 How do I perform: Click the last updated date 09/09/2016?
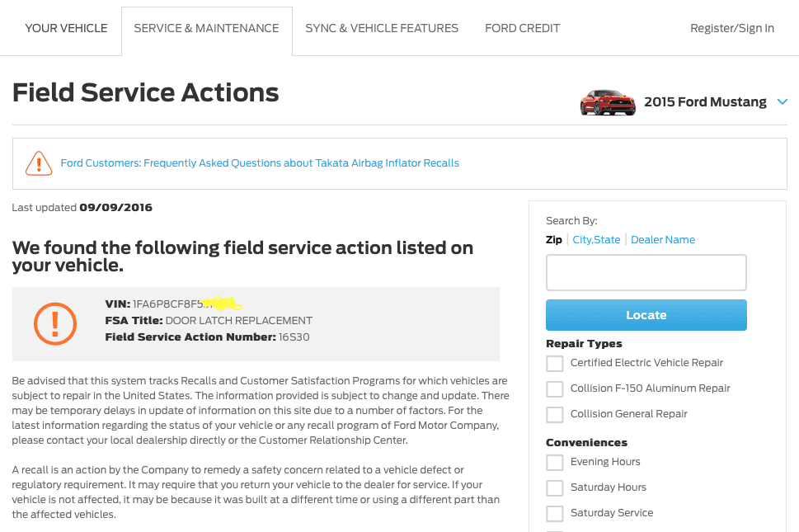(x=115, y=207)
